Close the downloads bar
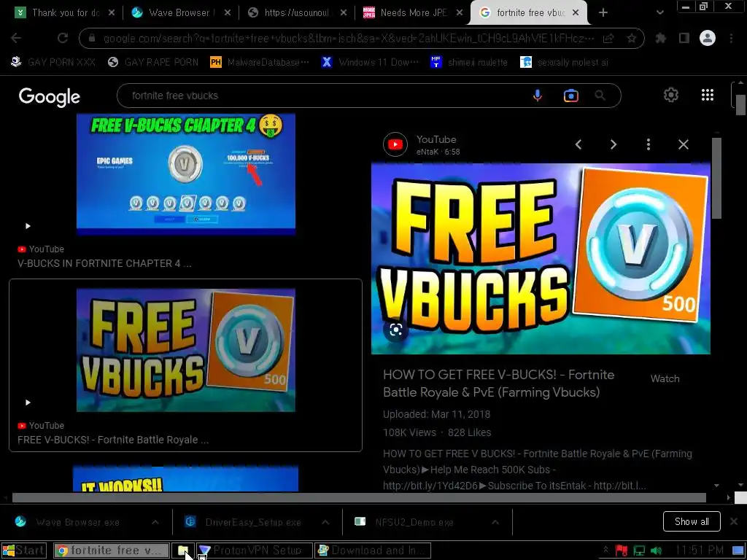 (734, 521)
